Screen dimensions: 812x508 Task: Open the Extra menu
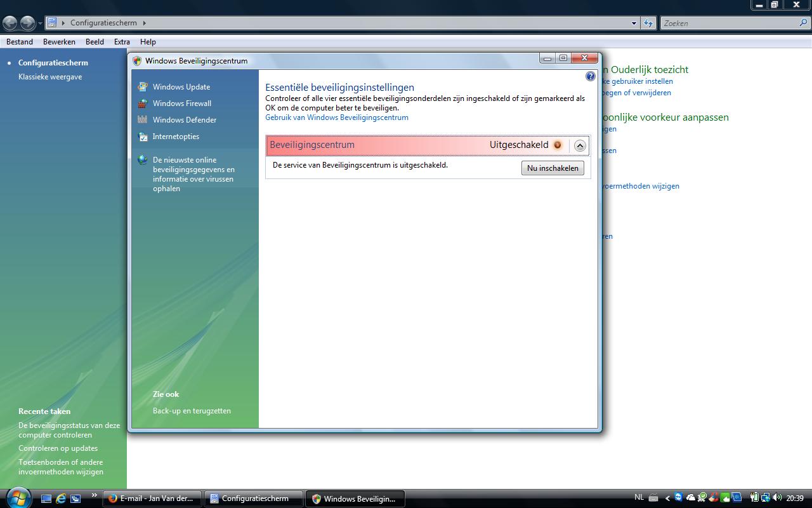(122, 42)
